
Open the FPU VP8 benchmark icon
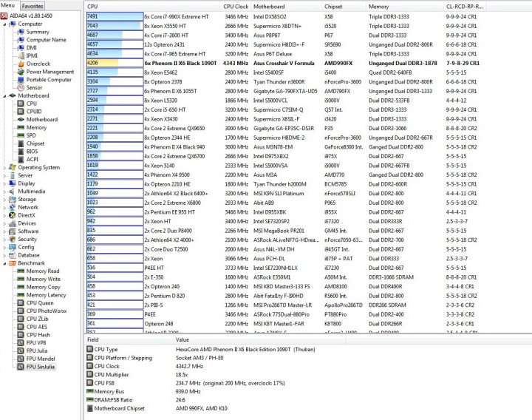(x=21, y=342)
